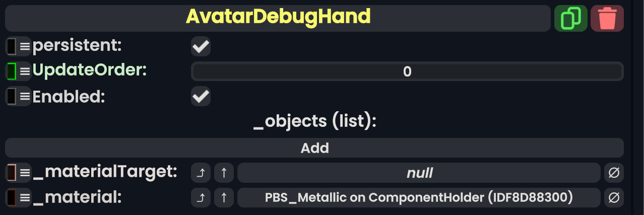Clear the _materialTarget reference with null icon

614,173
